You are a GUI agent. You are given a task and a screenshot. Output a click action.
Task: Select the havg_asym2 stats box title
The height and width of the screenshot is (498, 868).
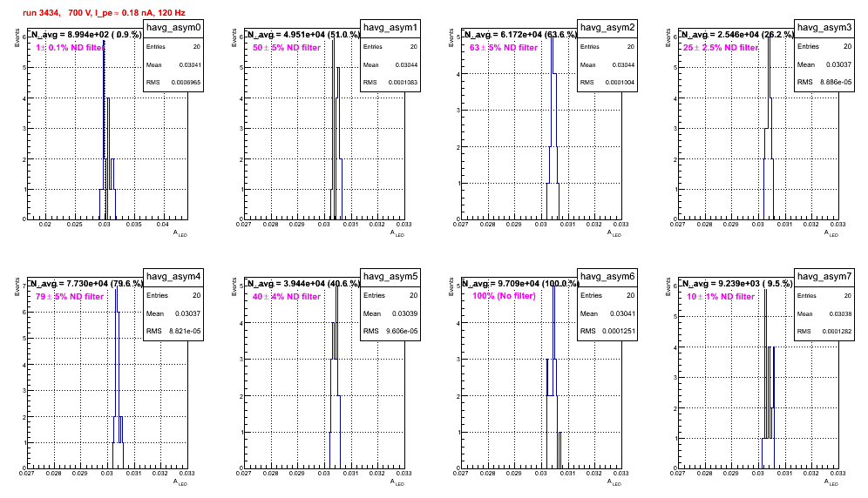[x=607, y=28]
